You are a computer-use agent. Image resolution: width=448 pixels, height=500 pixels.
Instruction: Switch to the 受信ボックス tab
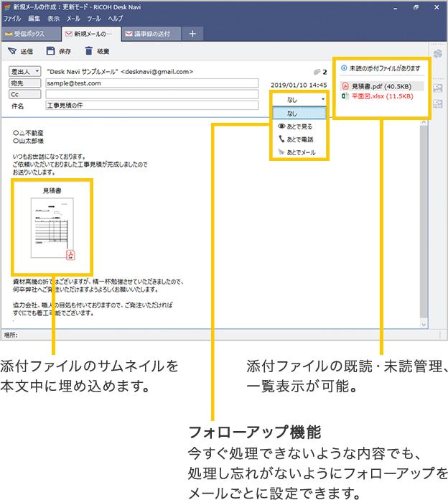[29, 34]
